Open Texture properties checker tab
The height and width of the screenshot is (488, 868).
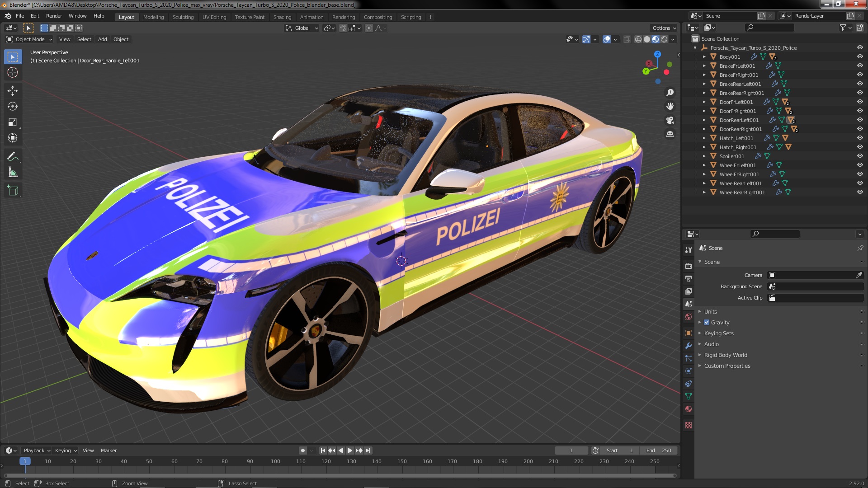[x=689, y=425]
